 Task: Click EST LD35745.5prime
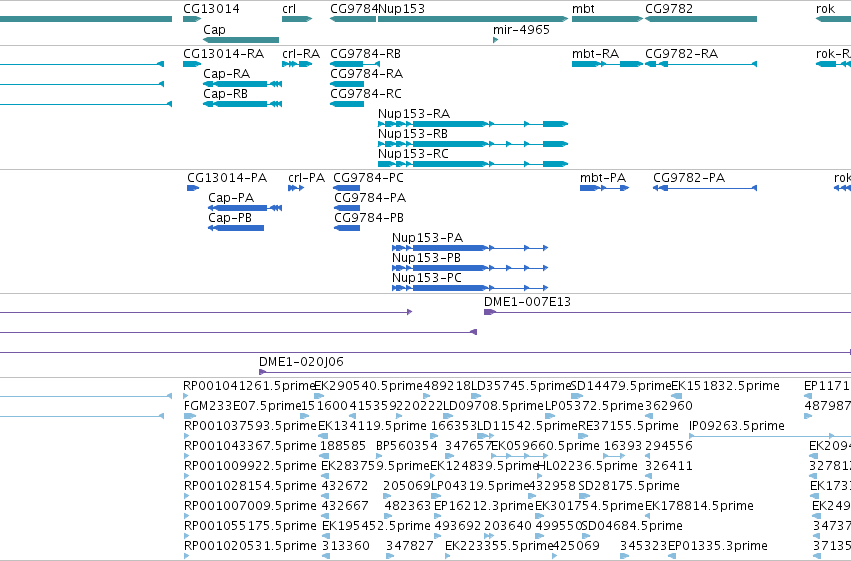521,386
